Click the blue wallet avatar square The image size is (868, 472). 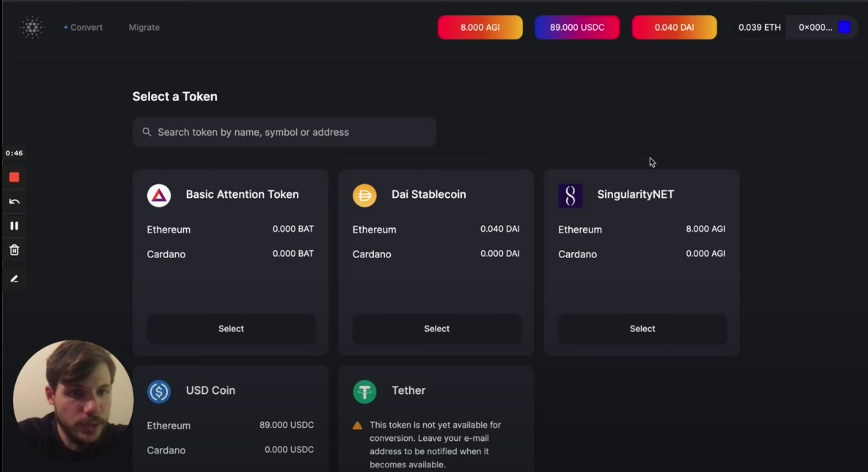coord(845,27)
